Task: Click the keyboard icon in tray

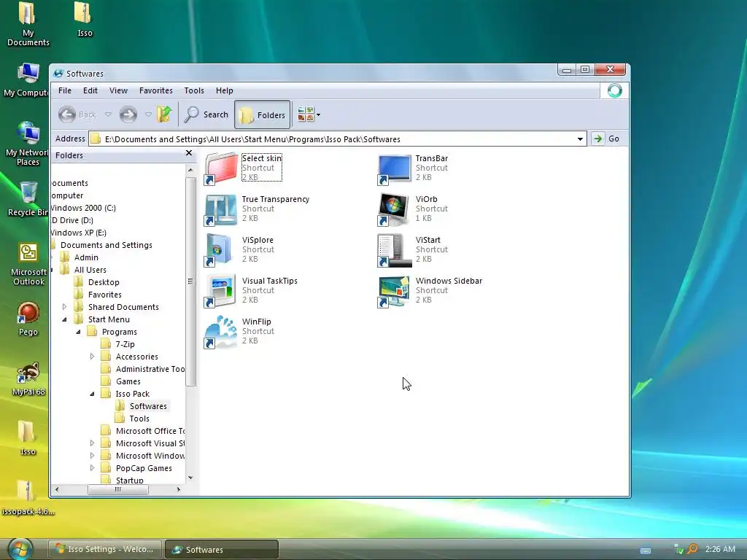Action: (646, 551)
